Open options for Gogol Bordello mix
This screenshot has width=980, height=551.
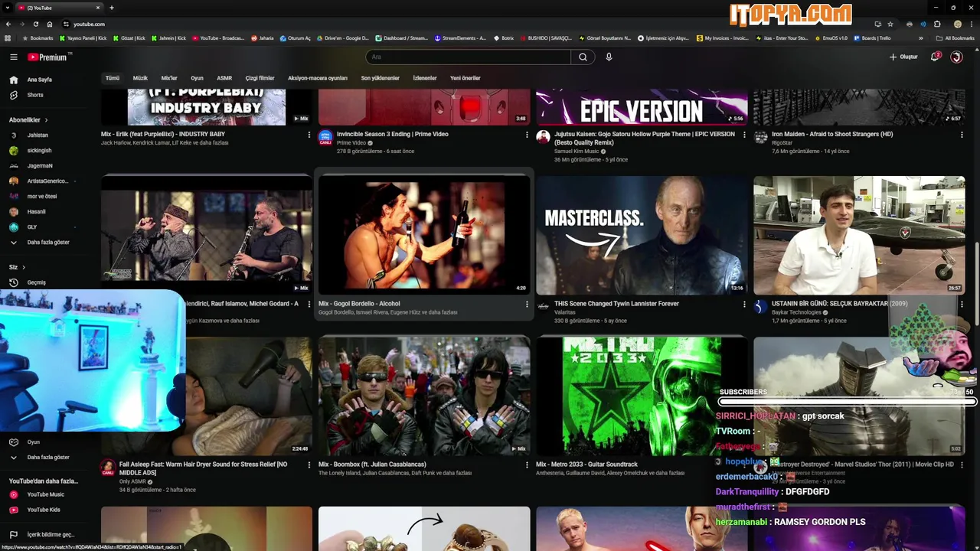tap(527, 304)
